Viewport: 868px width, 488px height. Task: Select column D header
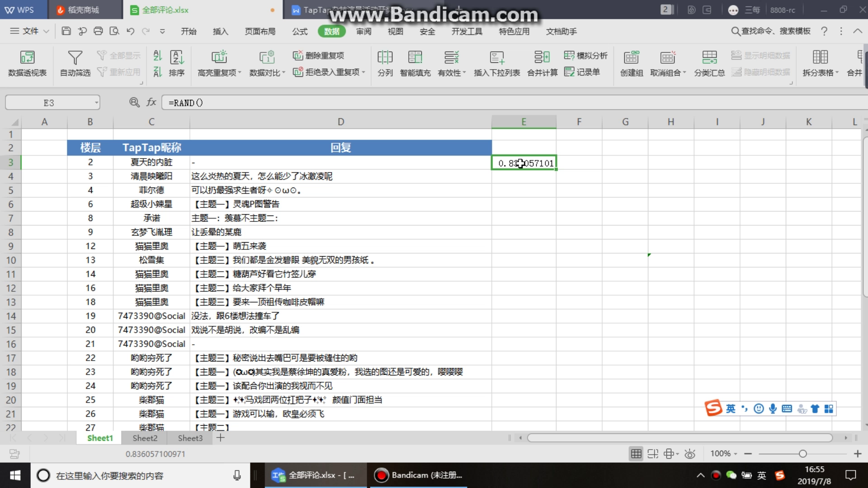(340, 122)
